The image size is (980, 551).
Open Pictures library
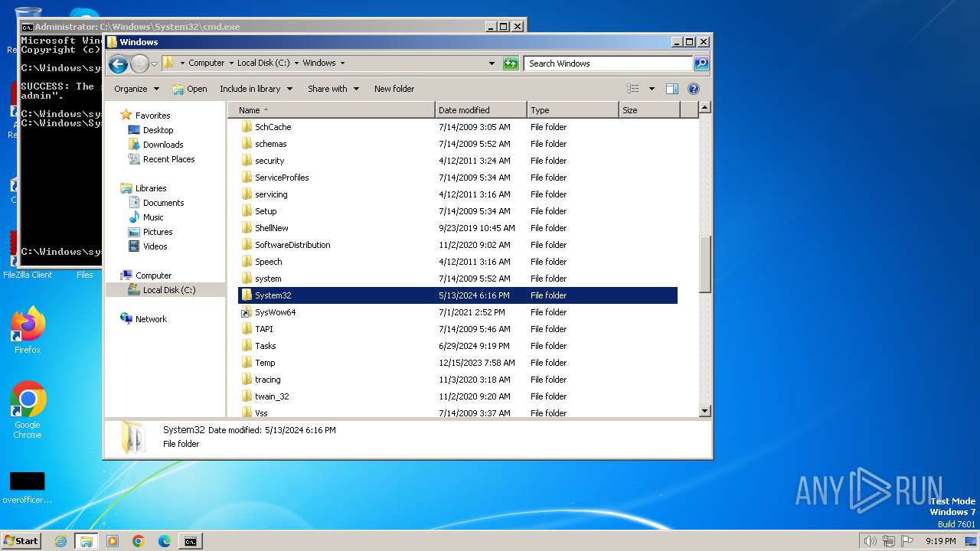(x=157, y=232)
